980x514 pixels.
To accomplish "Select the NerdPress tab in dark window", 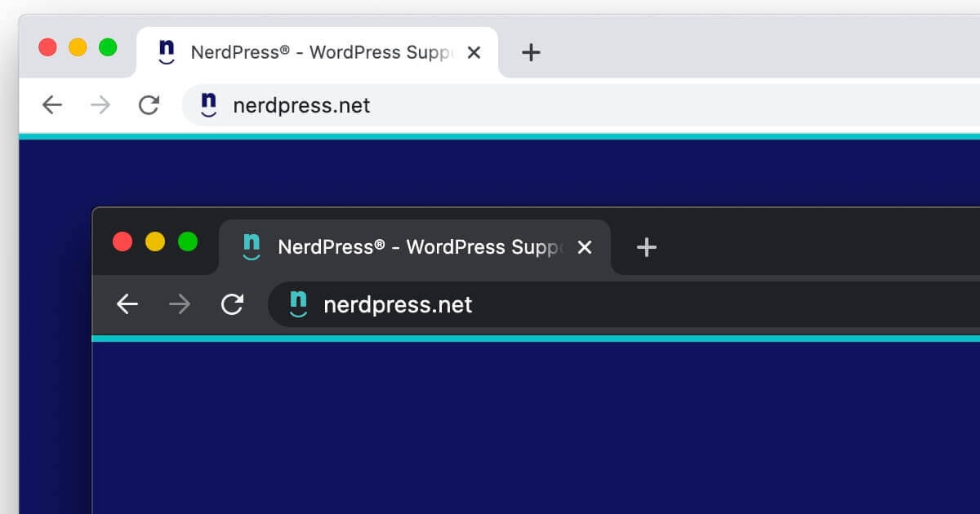I will (x=416, y=247).
